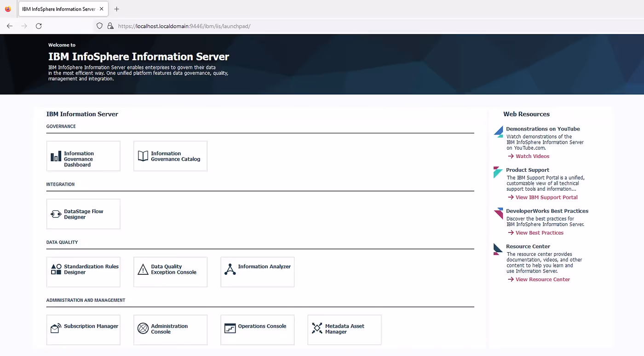
Task: Click the Data Quality Exception Console warning icon
Action: (143, 269)
